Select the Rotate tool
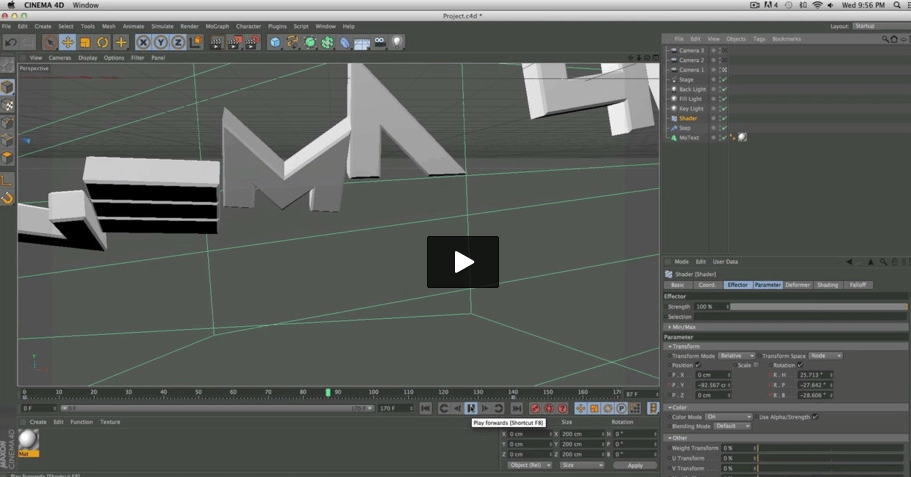This screenshot has height=477, width=911. [103, 42]
